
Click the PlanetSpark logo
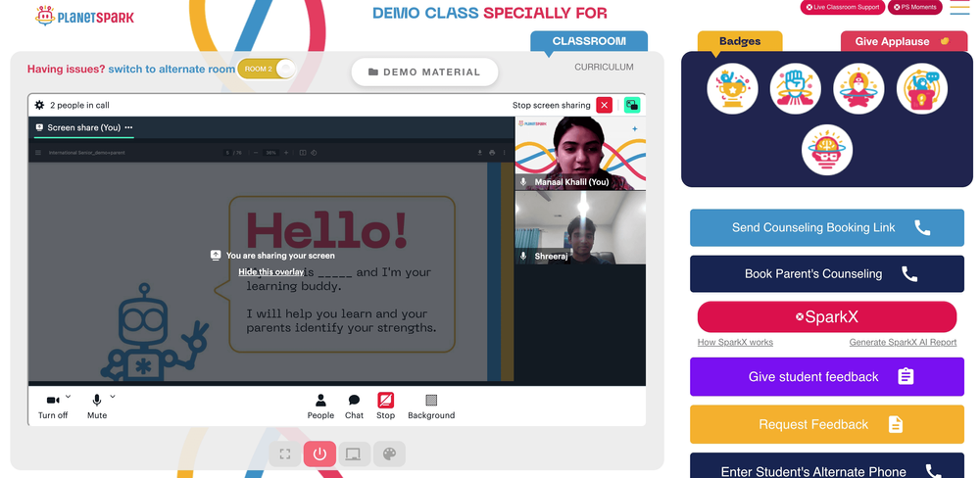[84, 16]
